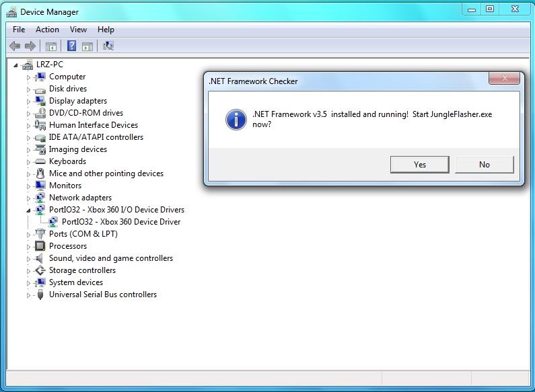Click No in the .NET Framework Checker
Image resolution: width=535 pixels, height=392 pixels.
click(x=484, y=165)
